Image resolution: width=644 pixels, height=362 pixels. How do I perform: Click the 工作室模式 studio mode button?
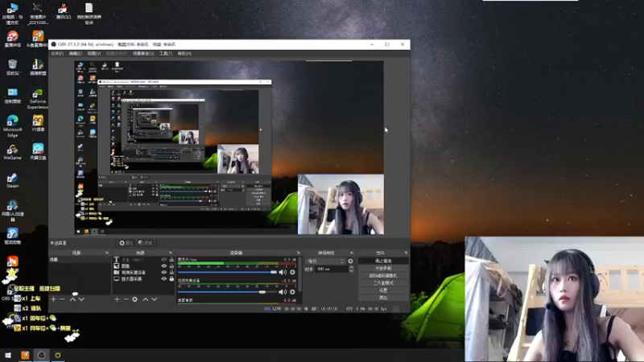coord(383,283)
